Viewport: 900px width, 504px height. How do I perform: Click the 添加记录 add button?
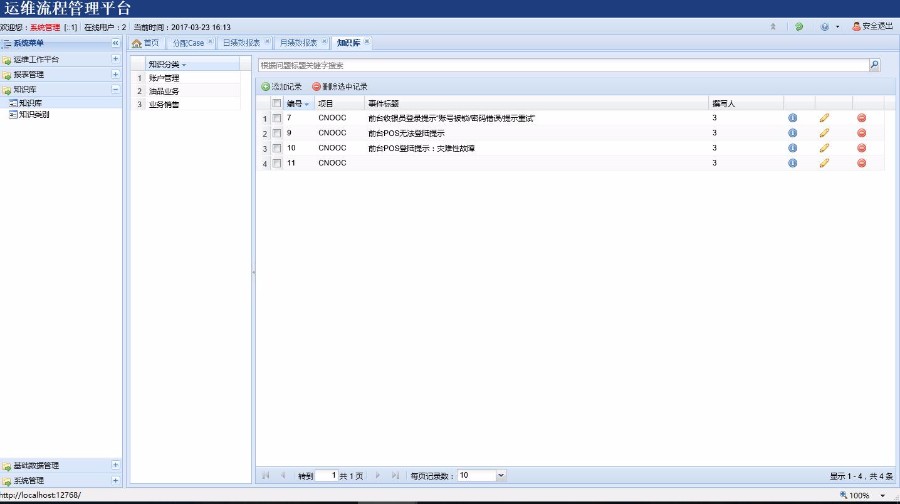(x=281, y=87)
